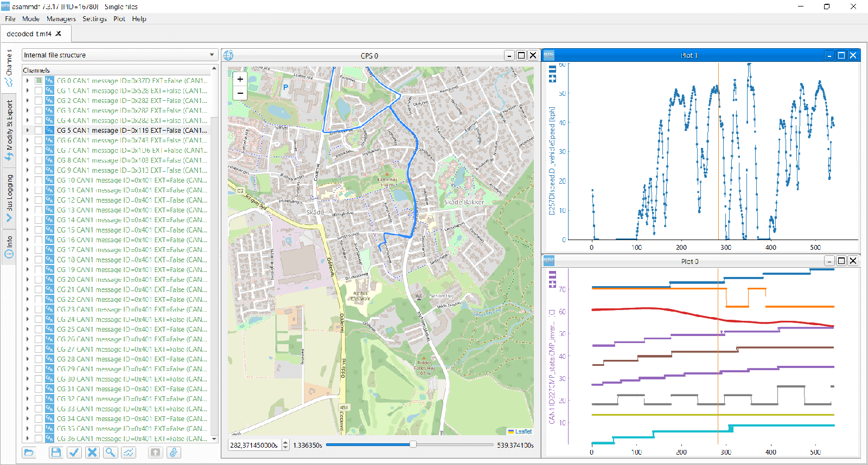868x465 pixels.
Task: Open the Plot menu
Action: tap(119, 18)
